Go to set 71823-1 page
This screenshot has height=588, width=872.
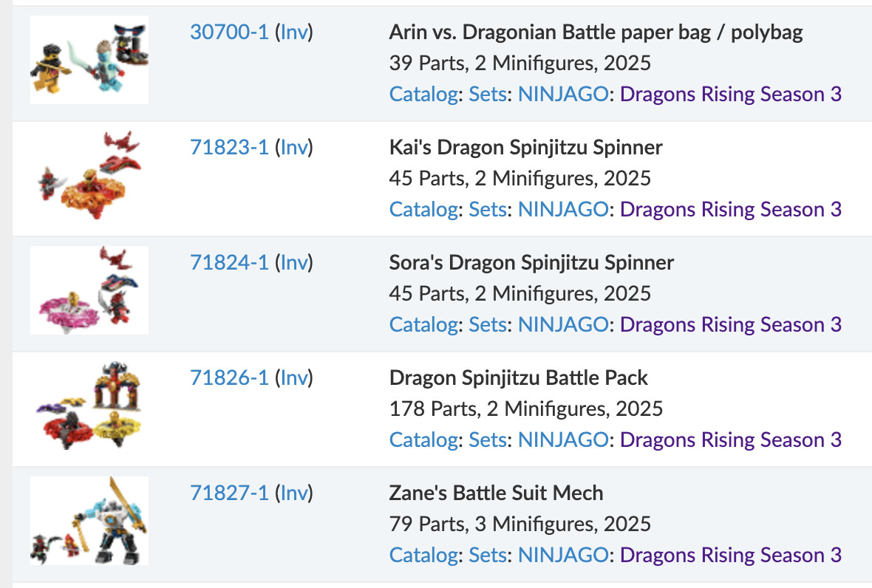pos(229,148)
